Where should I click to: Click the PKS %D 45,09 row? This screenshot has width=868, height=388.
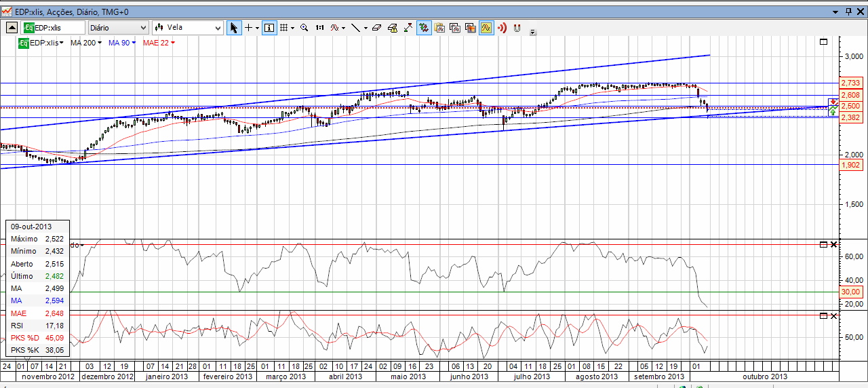pyautogui.click(x=37, y=337)
